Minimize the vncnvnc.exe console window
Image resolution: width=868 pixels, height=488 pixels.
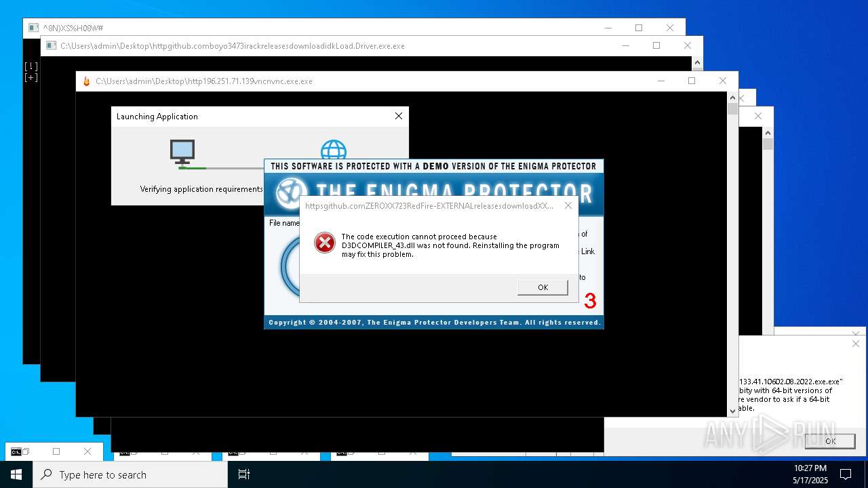pos(660,81)
